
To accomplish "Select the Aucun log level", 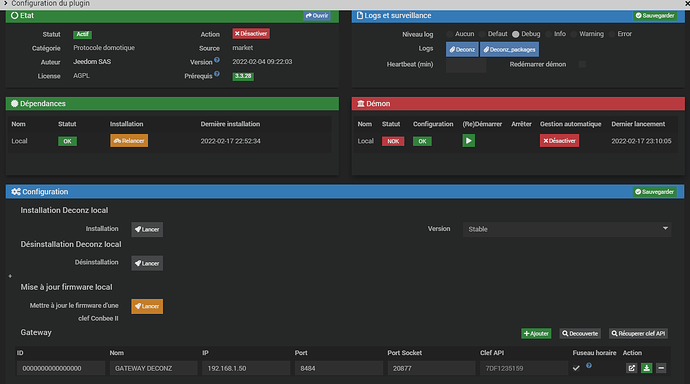I will click(449, 34).
